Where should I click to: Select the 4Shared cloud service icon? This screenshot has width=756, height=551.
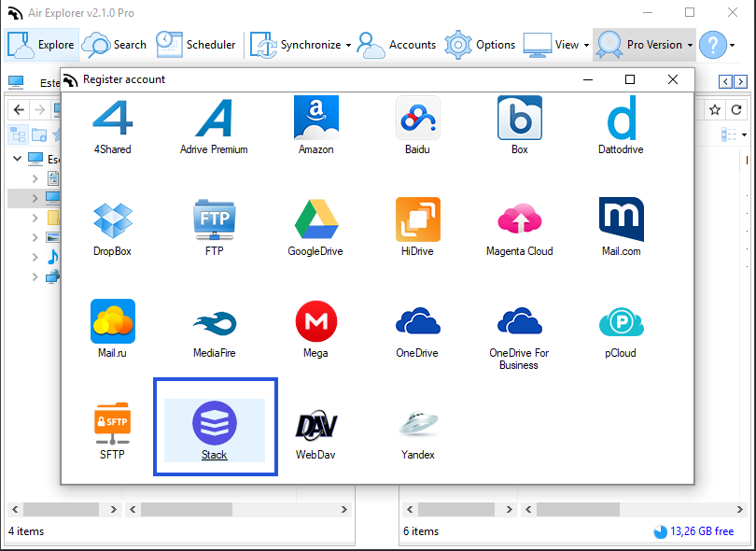[112, 118]
